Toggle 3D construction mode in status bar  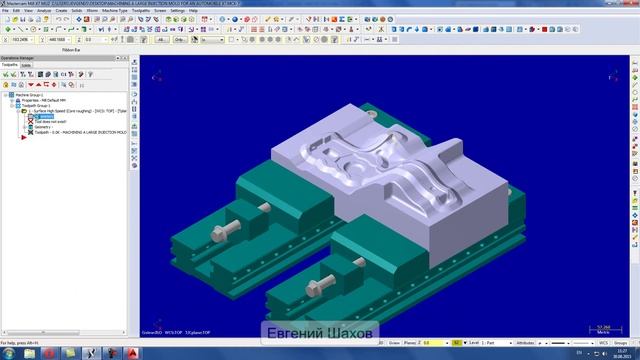tap(381, 343)
